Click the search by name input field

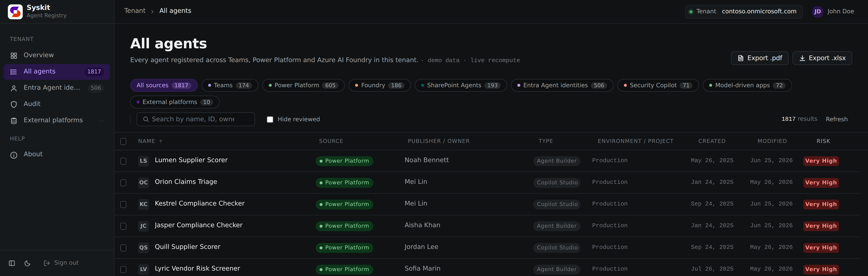(x=196, y=119)
